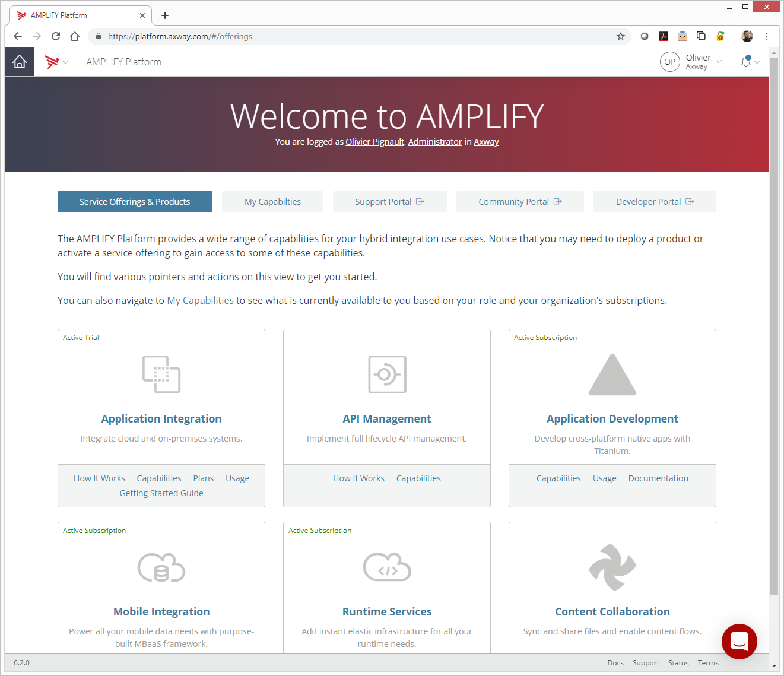Open the chat support bubble

tap(739, 642)
